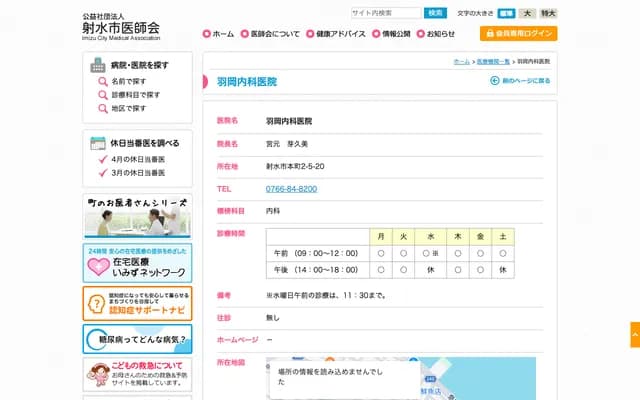This screenshot has width=640, height=400.
Task: Click the 会員専用ログイン button
Action: click(x=518, y=33)
